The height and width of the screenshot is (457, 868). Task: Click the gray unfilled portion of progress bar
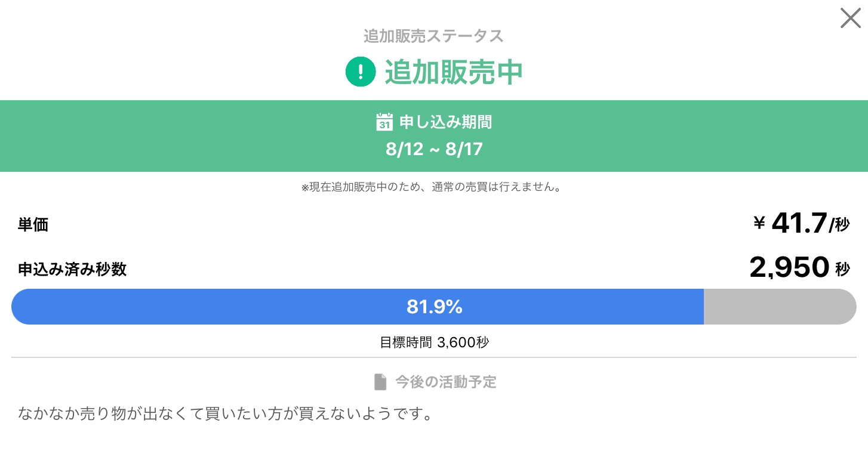point(780,307)
